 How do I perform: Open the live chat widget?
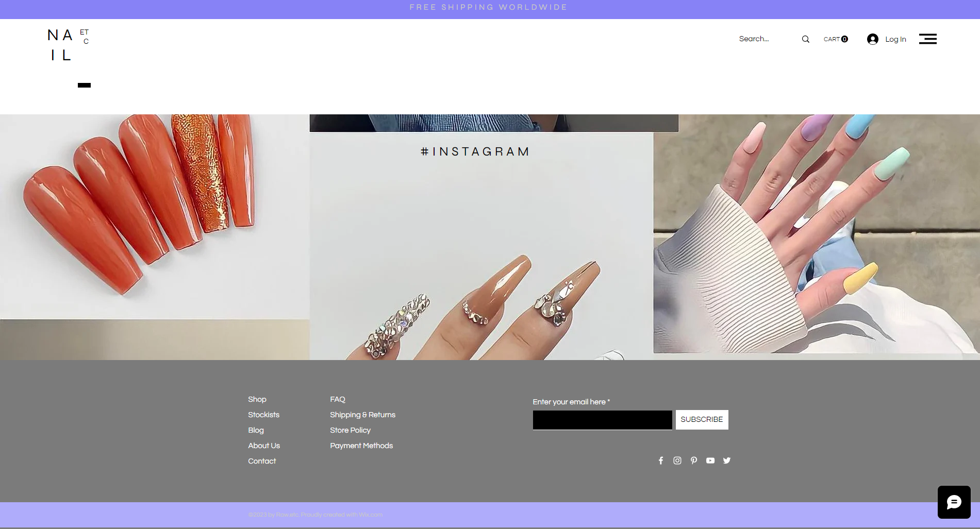pyautogui.click(x=954, y=502)
